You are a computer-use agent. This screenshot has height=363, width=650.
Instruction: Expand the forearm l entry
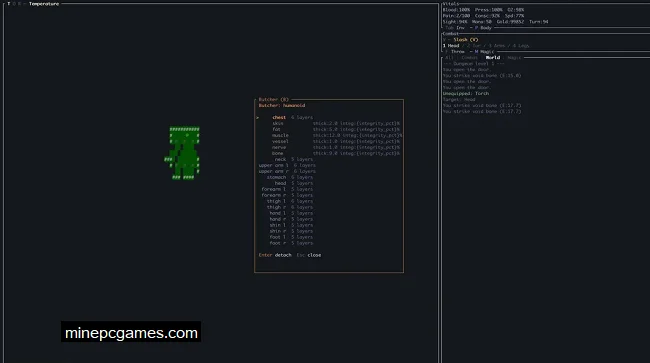pyautogui.click(x=287, y=189)
